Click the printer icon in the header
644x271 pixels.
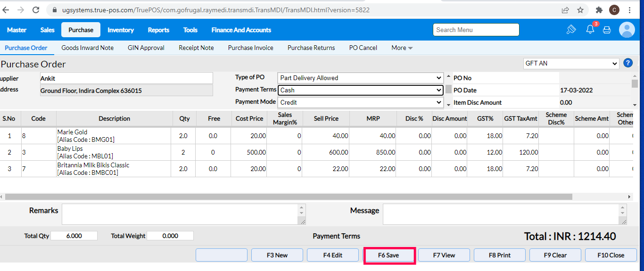point(607,30)
